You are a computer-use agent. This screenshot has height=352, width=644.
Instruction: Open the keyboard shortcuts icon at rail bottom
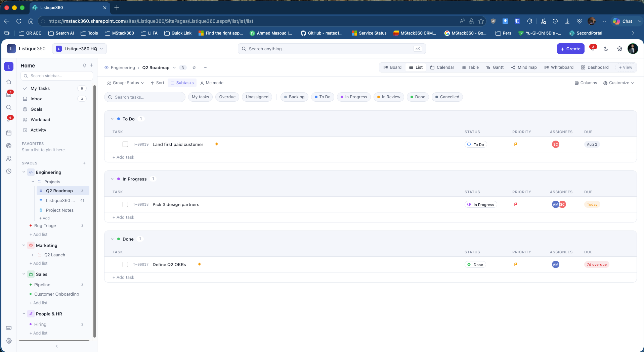9,328
